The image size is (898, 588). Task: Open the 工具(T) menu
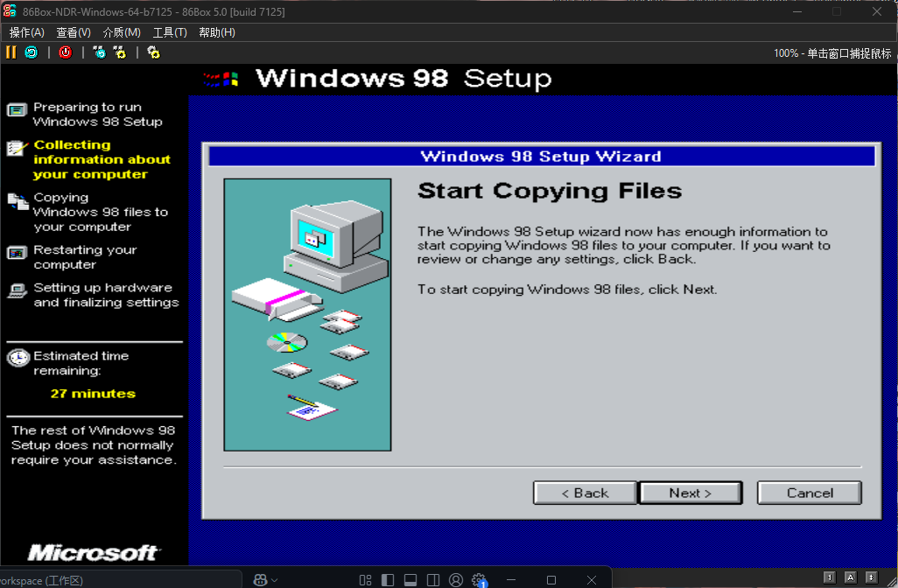pyautogui.click(x=170, y=32)
